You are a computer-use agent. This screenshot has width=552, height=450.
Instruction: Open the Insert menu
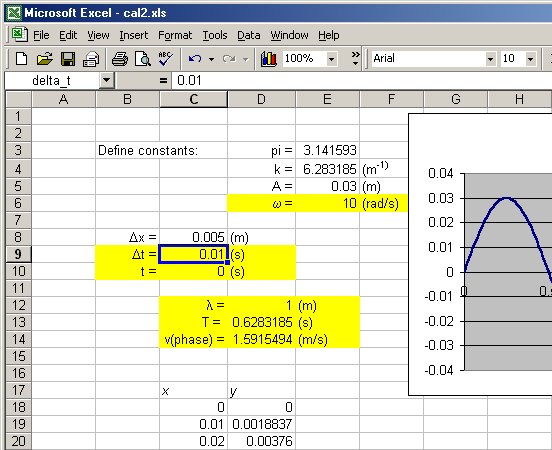[133, 35]
